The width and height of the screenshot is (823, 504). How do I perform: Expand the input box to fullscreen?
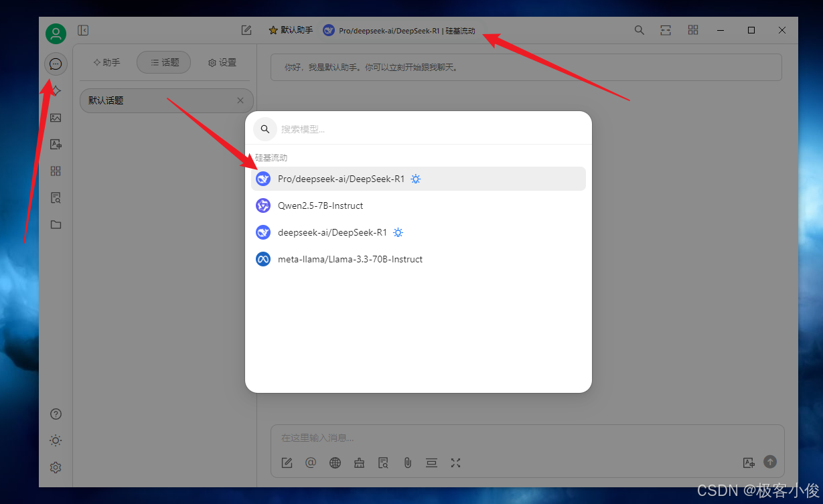click(455, 463)
